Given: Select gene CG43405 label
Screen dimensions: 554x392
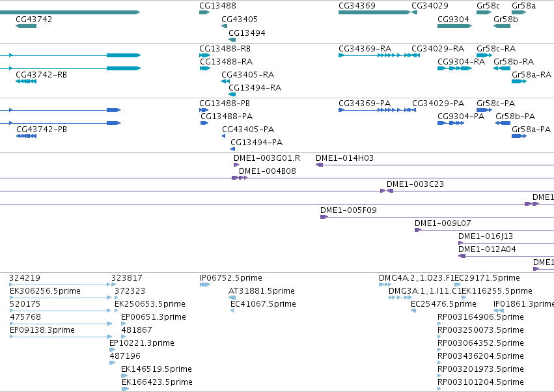Looking at the screenshot, I should tap(240, 20).
